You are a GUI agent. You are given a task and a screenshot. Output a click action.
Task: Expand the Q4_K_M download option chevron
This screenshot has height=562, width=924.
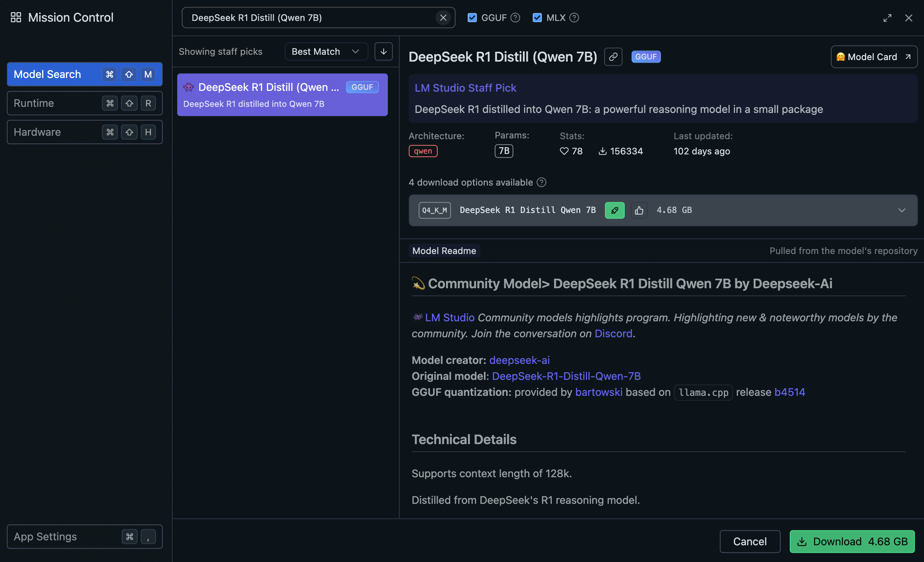click(902, 210)
